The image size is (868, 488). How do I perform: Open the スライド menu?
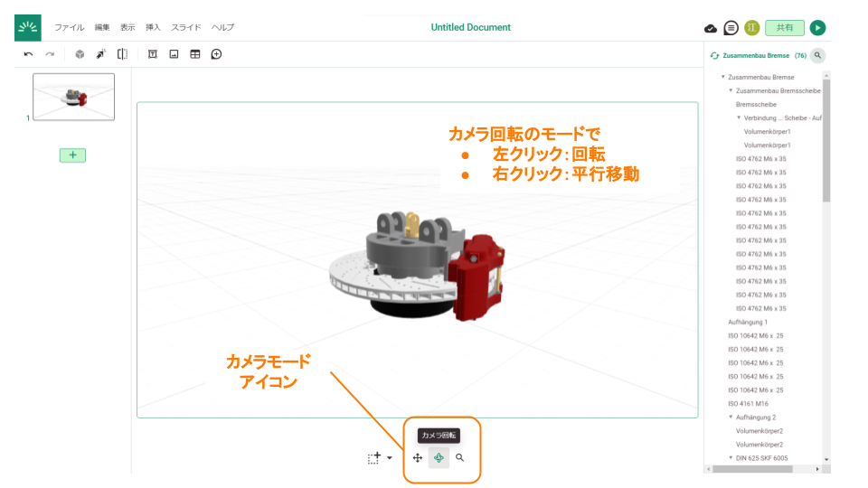tap(186, 27)
